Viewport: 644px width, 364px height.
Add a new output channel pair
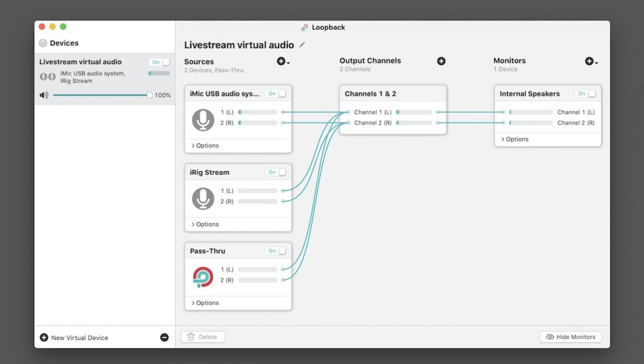(x=441, y=61)
